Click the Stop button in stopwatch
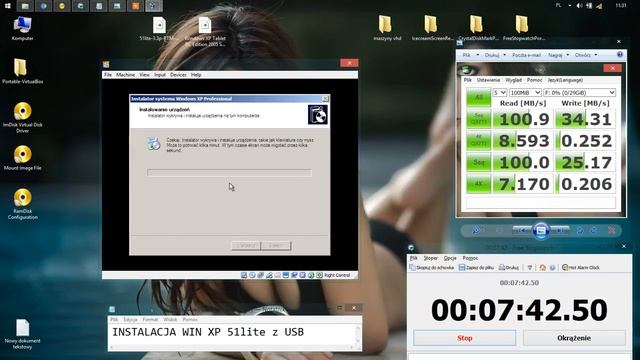This screenshot has width=640, height=360. pos(464,338)
